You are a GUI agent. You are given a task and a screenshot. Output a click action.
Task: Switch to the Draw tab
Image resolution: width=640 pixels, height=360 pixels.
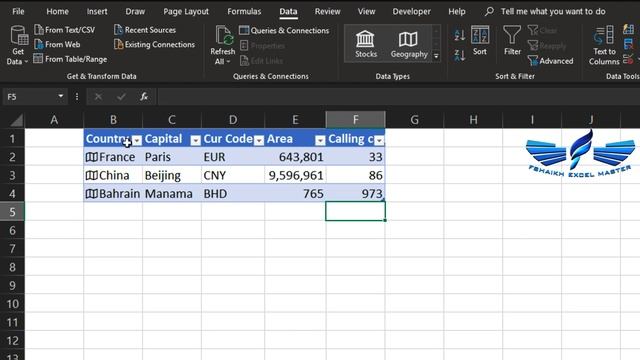click(135, 11)
